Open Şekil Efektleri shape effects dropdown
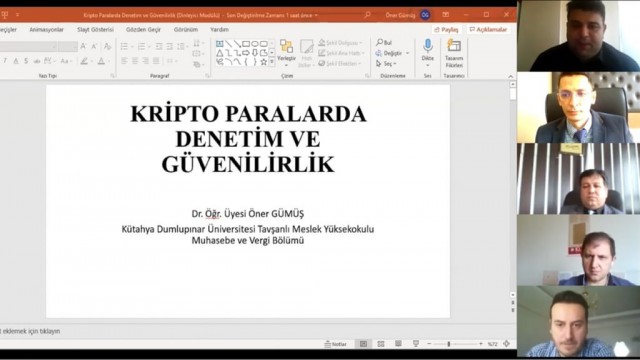 pos(340,63)
